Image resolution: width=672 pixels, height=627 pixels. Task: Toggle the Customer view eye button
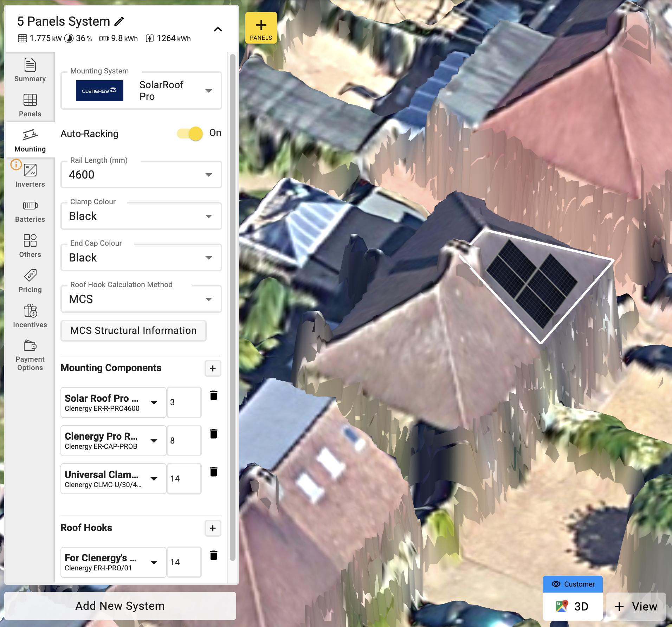point(573,584)
